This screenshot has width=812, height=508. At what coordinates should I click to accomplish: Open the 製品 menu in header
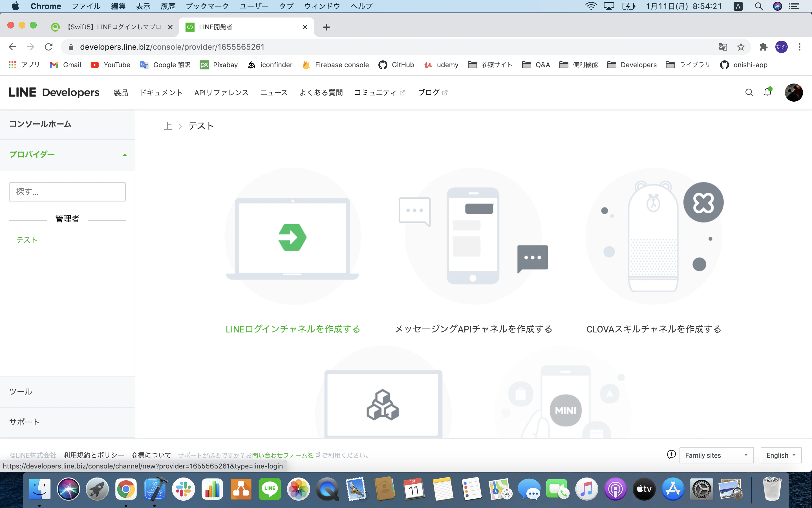(121, 93)
